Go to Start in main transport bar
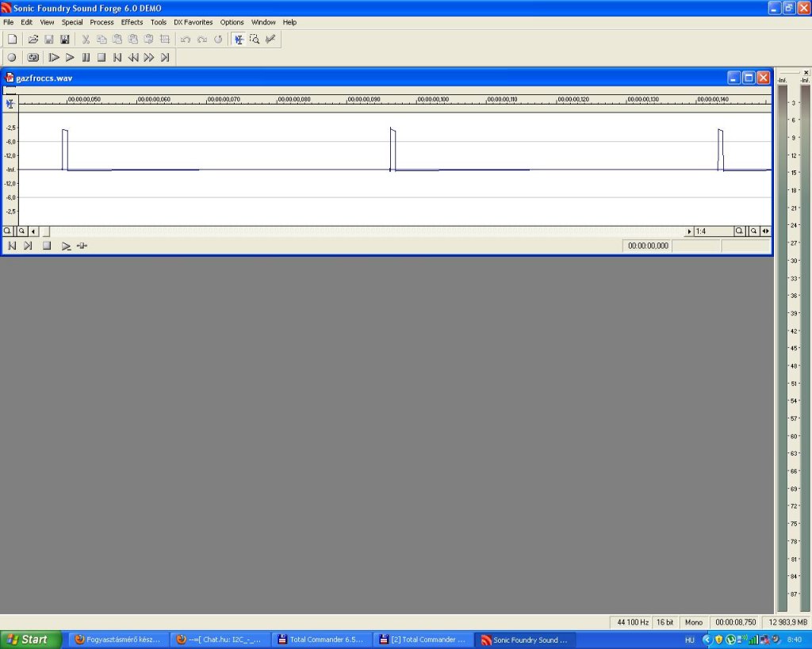This screenshot has width=812, height=649. click(x=117, y=57)
